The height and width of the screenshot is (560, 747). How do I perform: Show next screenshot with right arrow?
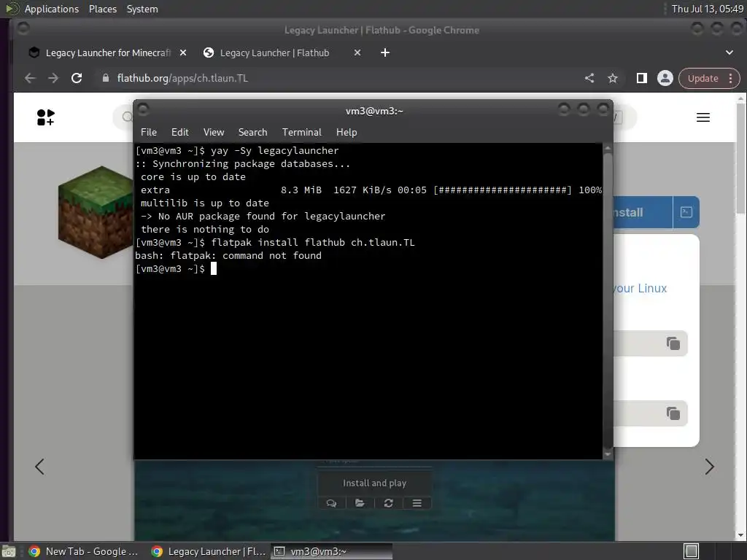(709, 467)
